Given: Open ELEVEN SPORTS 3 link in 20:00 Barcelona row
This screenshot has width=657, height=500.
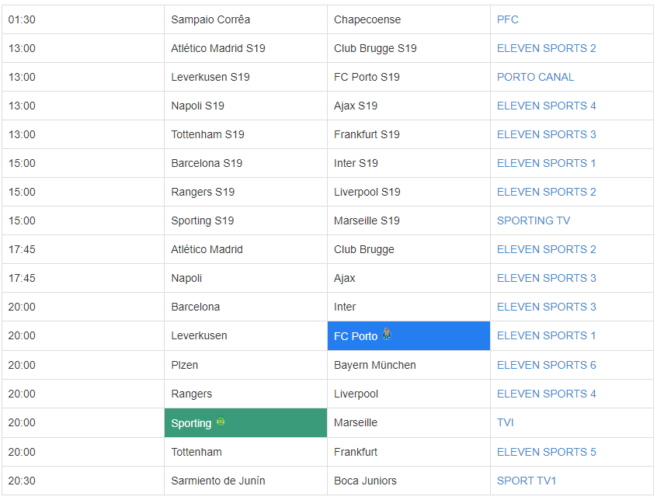Looking at the screenshot, I should pyautogui.click(x=546, y=307).
